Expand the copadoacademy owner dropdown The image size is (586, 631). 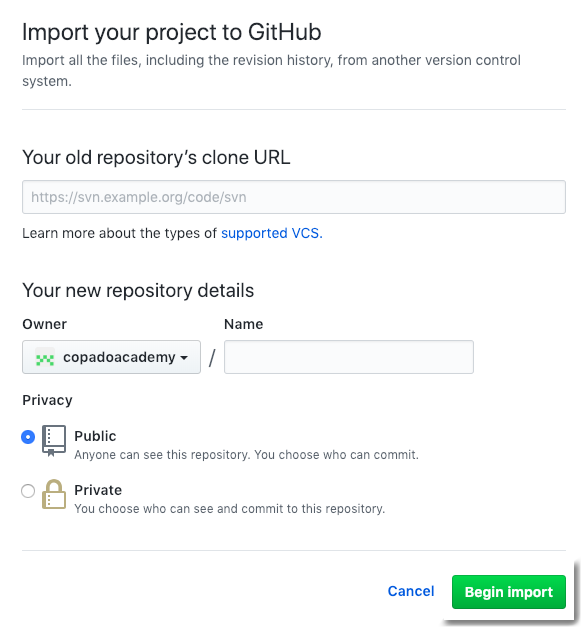[x=111, y=357]
